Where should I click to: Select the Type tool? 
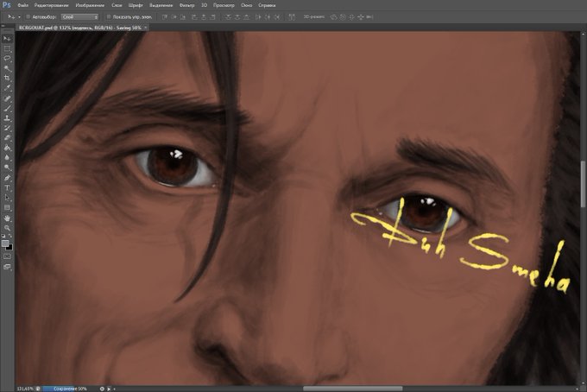click(7, 187)
